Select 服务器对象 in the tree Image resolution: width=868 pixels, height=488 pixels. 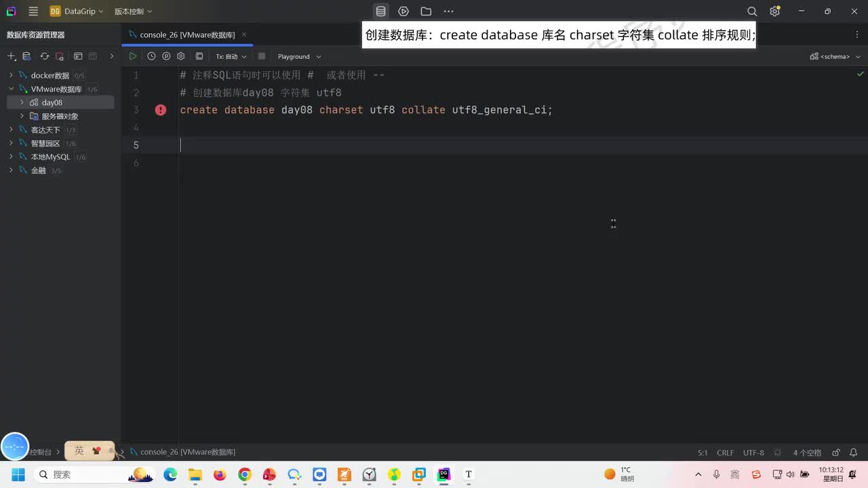[x=60, y=116]
